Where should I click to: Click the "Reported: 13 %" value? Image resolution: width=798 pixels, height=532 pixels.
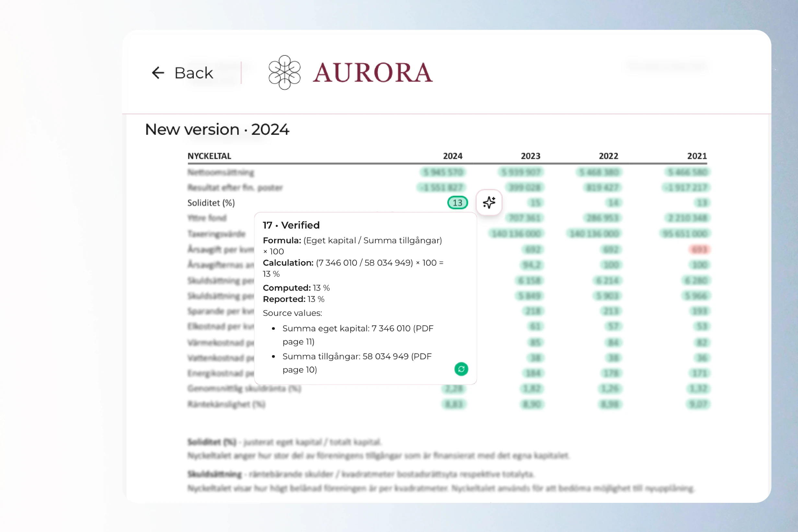point(294,299)
